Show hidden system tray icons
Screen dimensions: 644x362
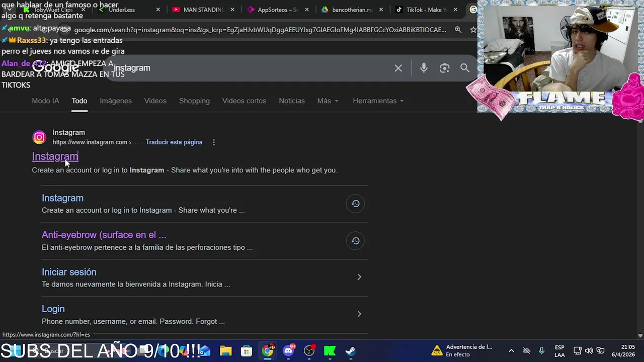(x=511, y=351)
